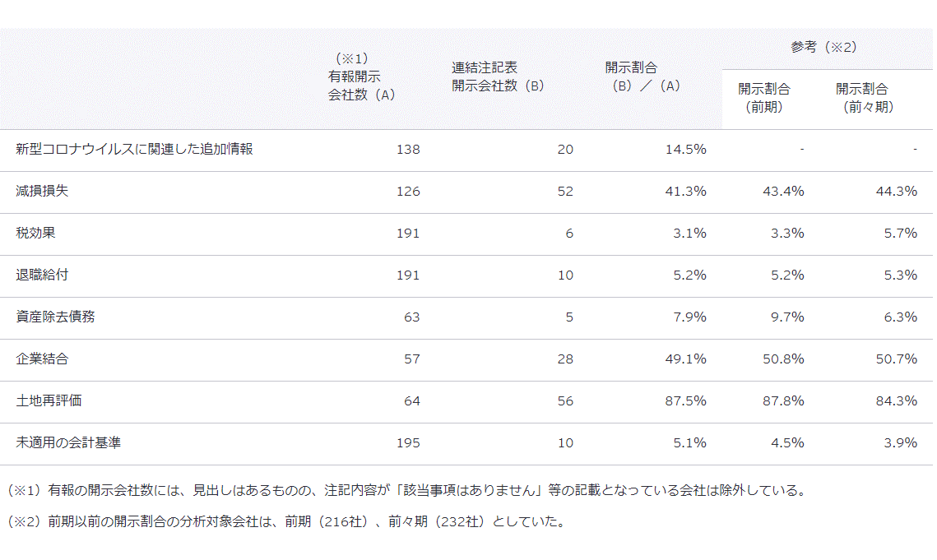
Task: Select the 50.8% previous-period cell for 企業結合
Action: [783, 359]
